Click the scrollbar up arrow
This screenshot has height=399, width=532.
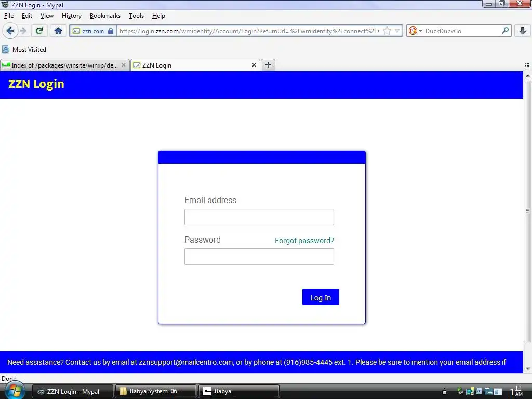[x=528, y=76]
